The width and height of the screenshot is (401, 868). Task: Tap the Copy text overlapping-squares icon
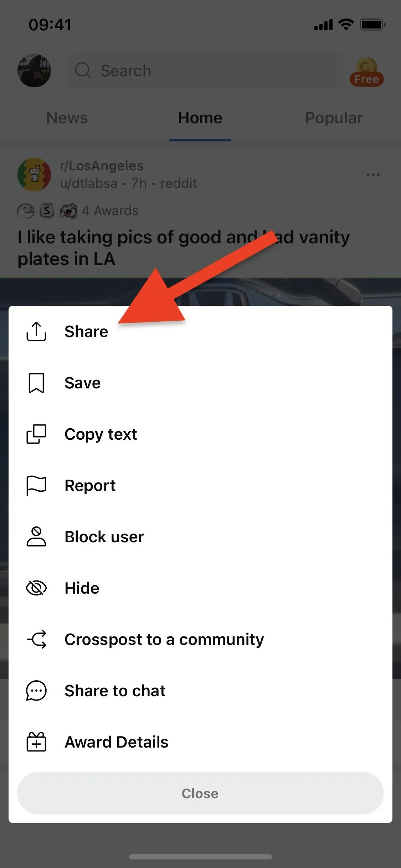(x=36, y=434)
